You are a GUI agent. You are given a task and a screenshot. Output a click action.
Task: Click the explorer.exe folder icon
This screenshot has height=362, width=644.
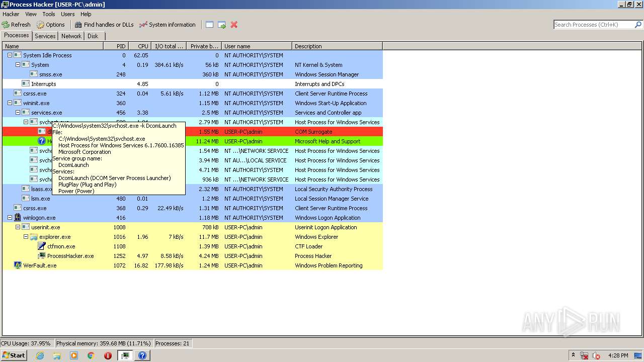click(34, 237)
